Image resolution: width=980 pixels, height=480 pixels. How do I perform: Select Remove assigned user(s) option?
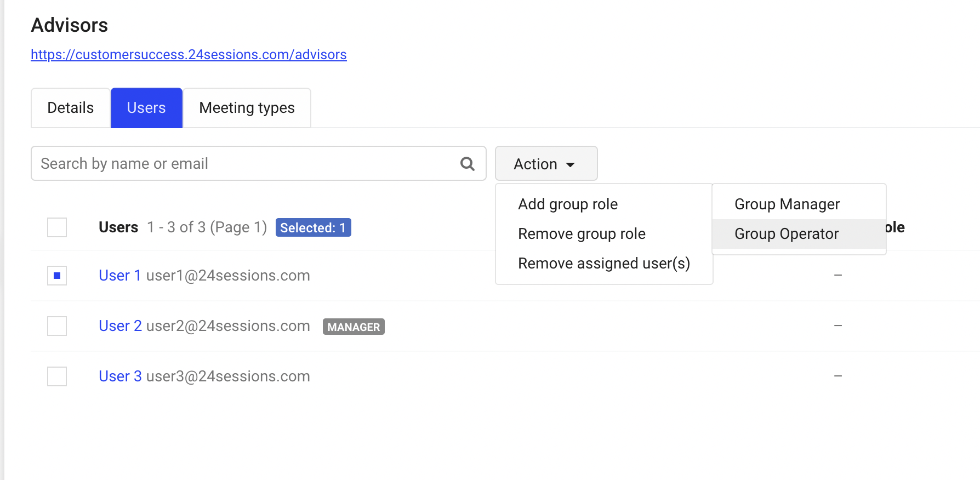pyautogui.click(x=603, y=264)
